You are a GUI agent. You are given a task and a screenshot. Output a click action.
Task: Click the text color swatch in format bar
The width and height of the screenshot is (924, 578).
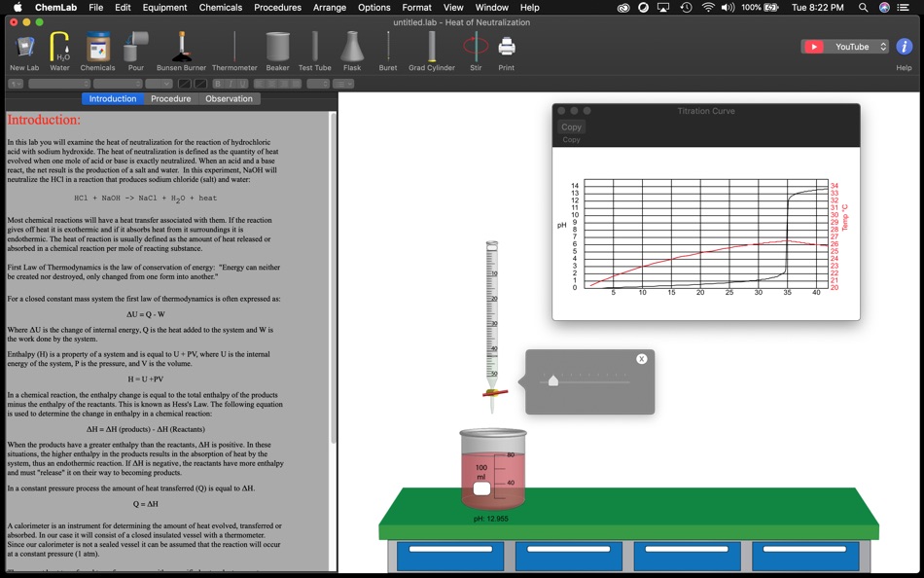[185, 84]
